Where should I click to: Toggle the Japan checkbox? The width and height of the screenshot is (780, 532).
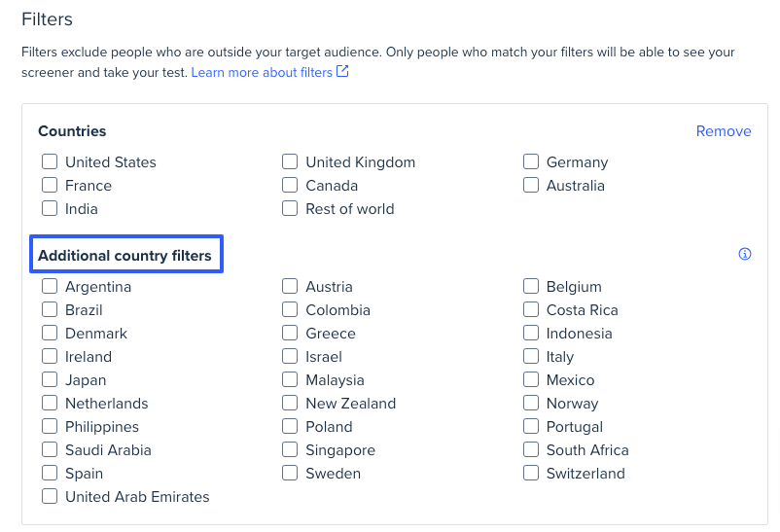click(50, 379)
